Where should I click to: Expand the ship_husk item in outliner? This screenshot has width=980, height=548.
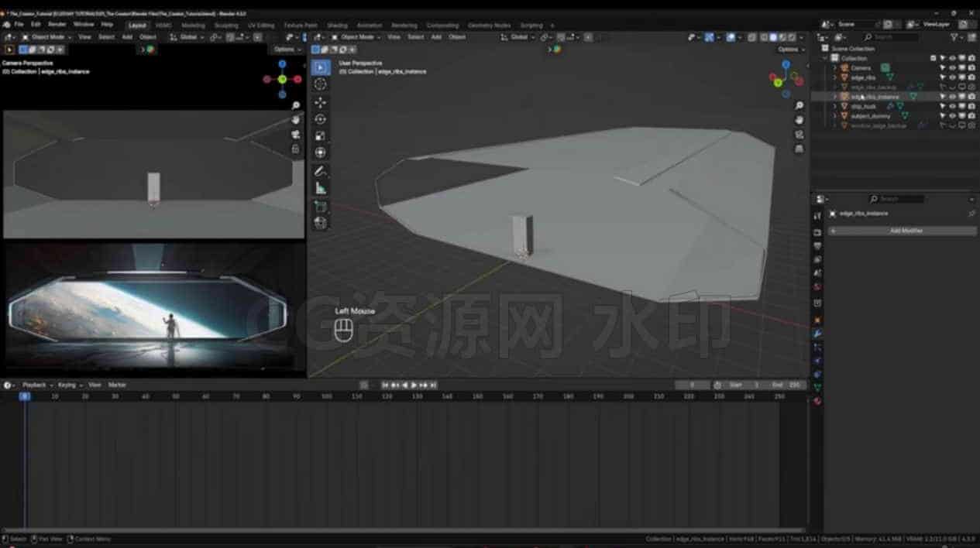[x=834, y=106]
